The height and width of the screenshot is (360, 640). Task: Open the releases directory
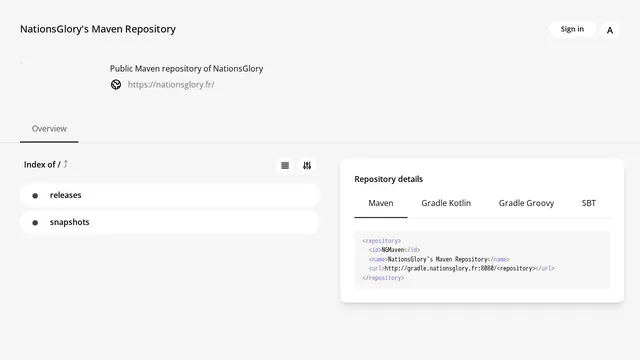169,195
